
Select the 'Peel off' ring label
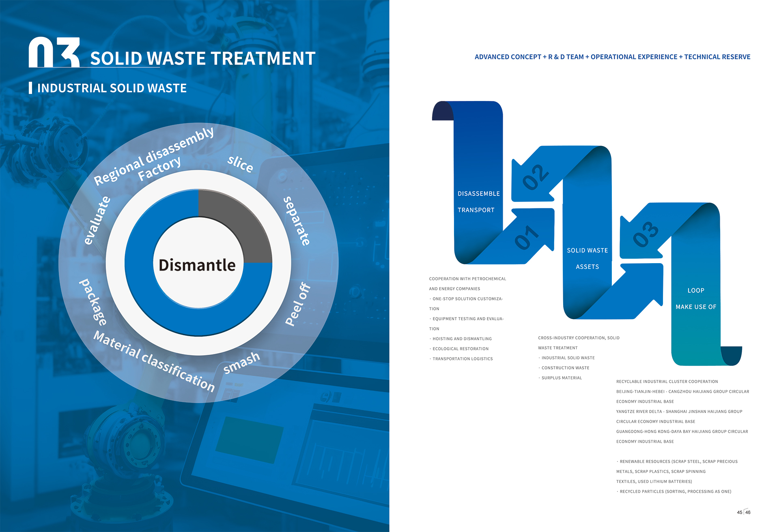[298, 304]
